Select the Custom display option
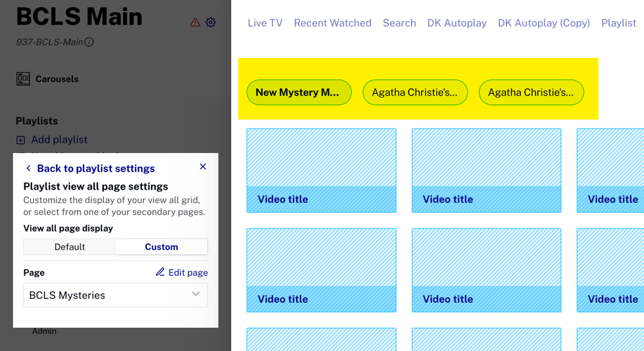 (161, 247)
